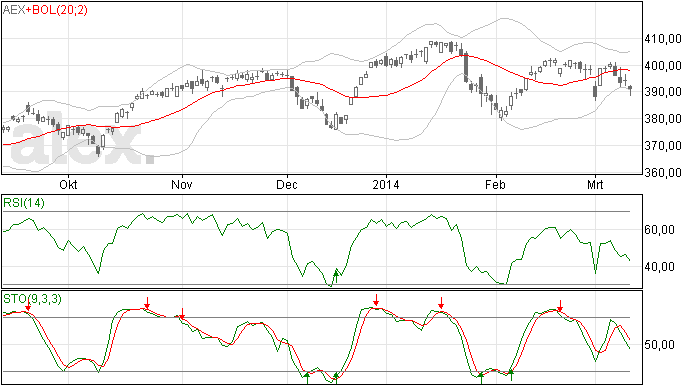Click the Mrt month label
690x387 pixels.
pos(595,184)
